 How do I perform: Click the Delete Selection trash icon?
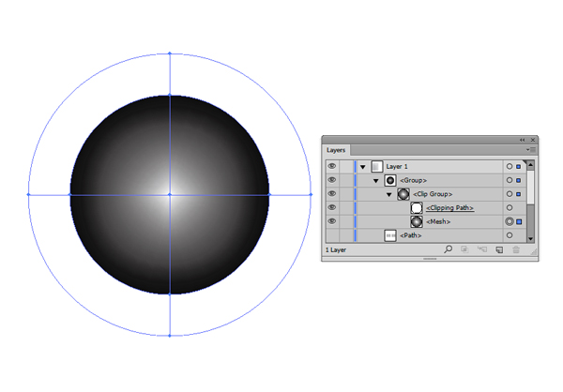pos(516,249)
